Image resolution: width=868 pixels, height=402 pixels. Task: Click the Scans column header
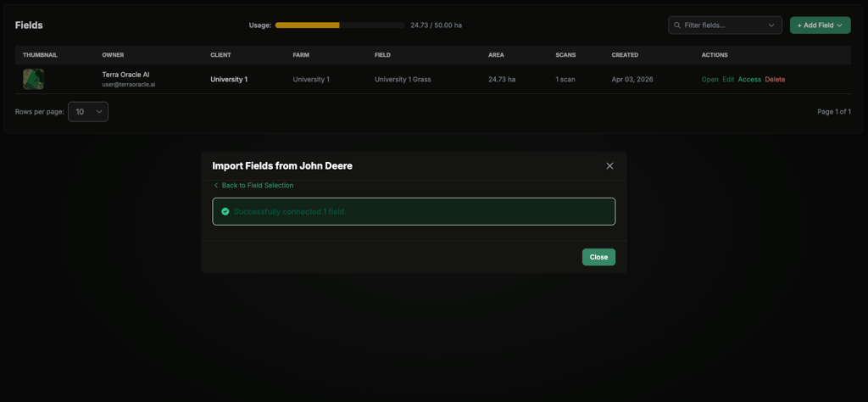[x=565, y=55]
